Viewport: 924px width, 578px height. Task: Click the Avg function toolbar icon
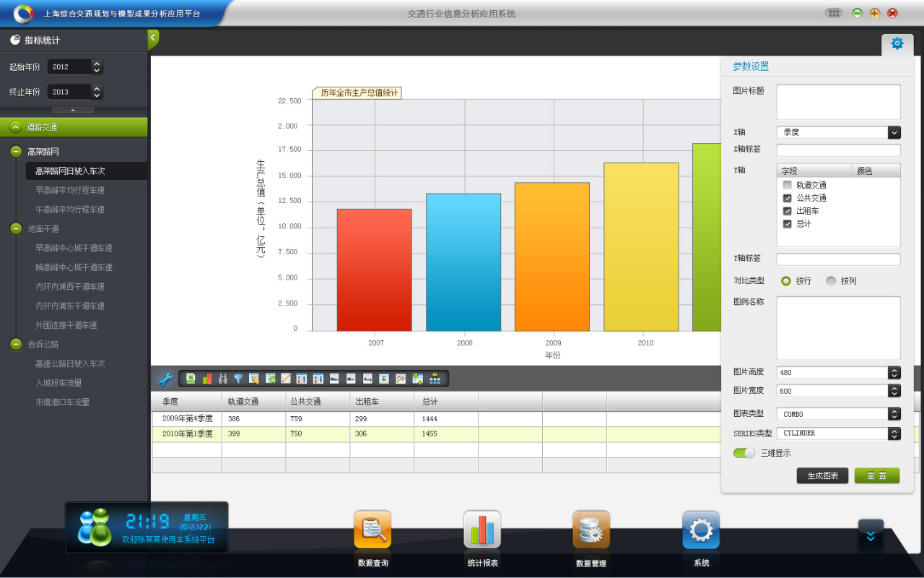[367, 379]
